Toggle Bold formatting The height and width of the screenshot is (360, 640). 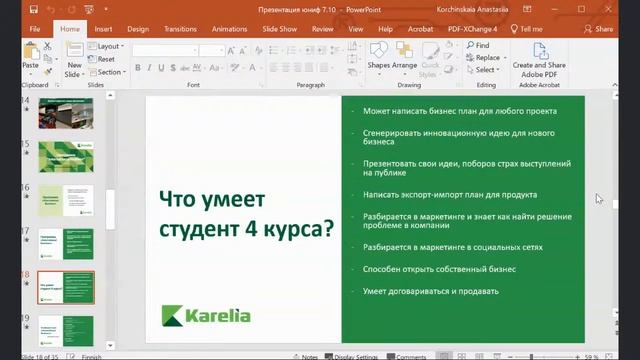[138, 68]
